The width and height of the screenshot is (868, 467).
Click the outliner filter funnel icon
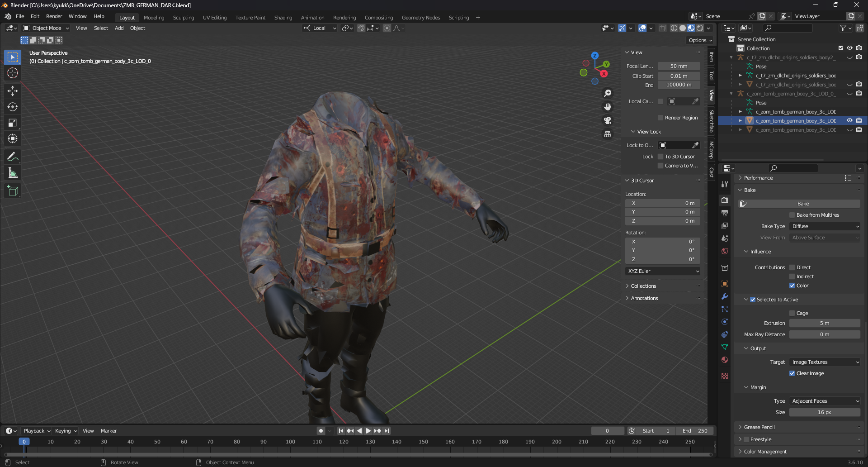tap(843, 28)
